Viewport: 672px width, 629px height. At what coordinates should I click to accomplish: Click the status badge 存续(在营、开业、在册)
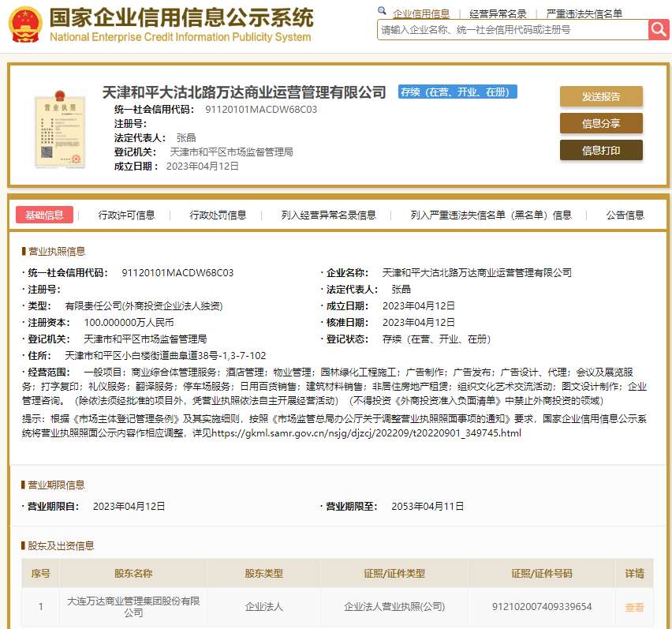click(x=457, y=92)
